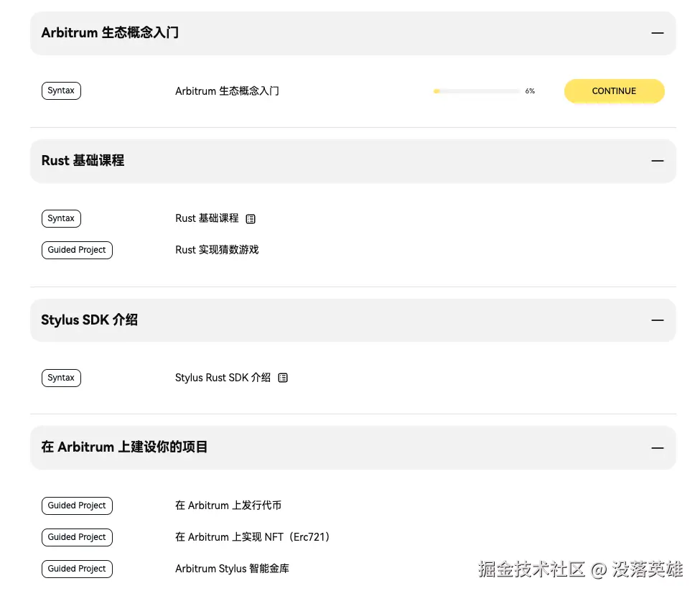The height and width of the screenshot is (596, 700).
Task: Collapse the Rust 基础课程 section
Action: pos(657,161)
